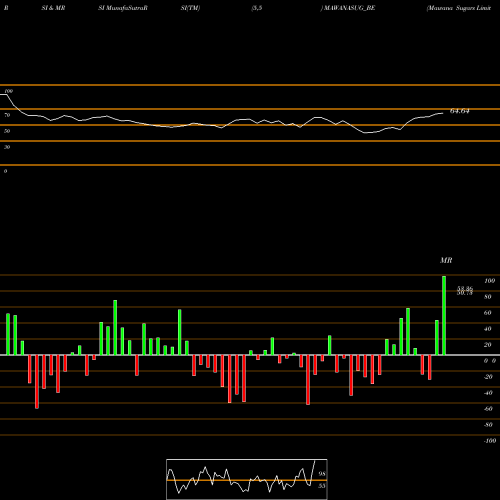The image size is (500, 500).
Task: Click the tallest green MR bar at far right
Action: pos(444,315)
